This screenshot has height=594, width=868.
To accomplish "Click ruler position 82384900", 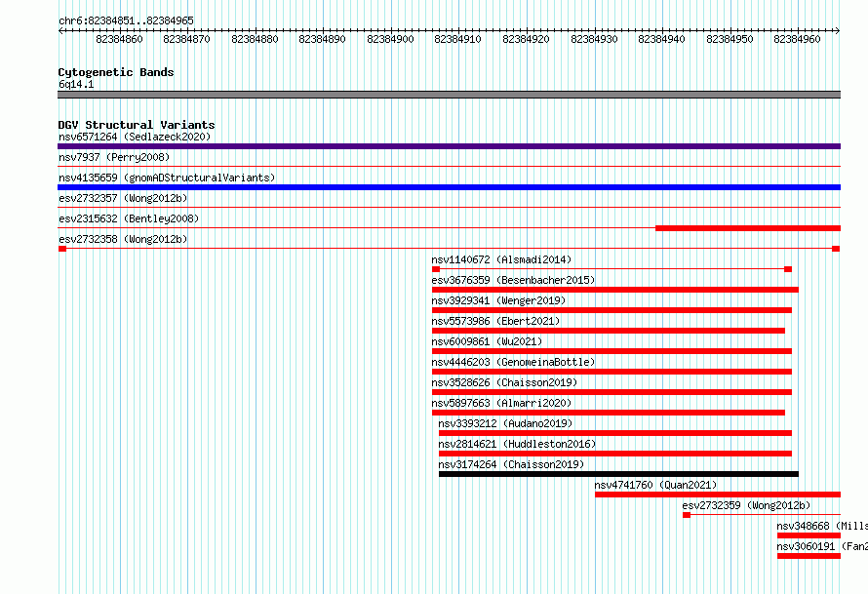I will pos(390,39).
